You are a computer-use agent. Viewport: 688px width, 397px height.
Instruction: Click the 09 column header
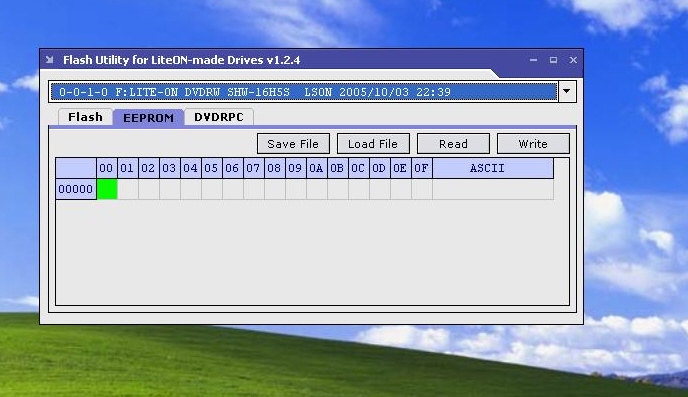click(x=296, y=168)
